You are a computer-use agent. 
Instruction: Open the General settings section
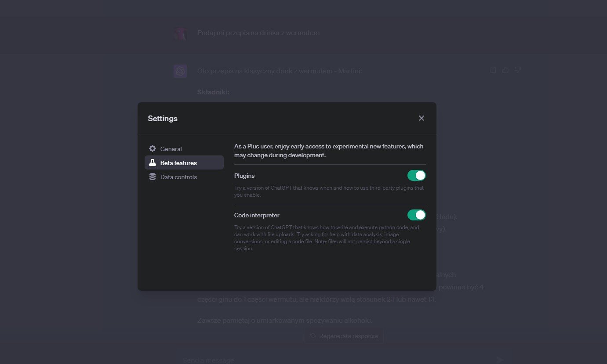coord(184,149)
